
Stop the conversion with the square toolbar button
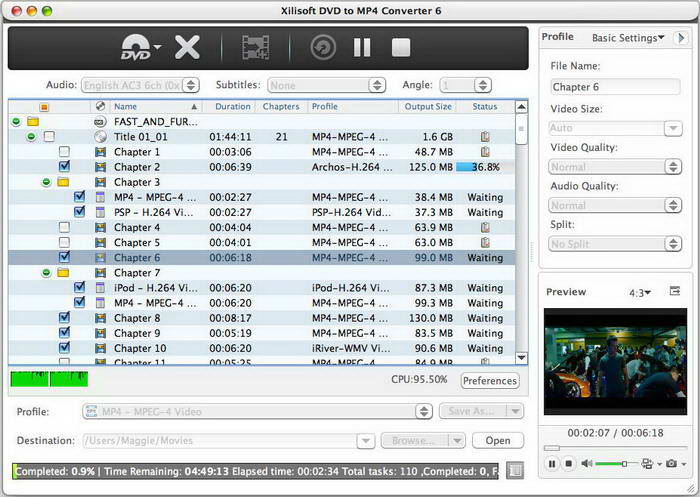coord(400,47)
